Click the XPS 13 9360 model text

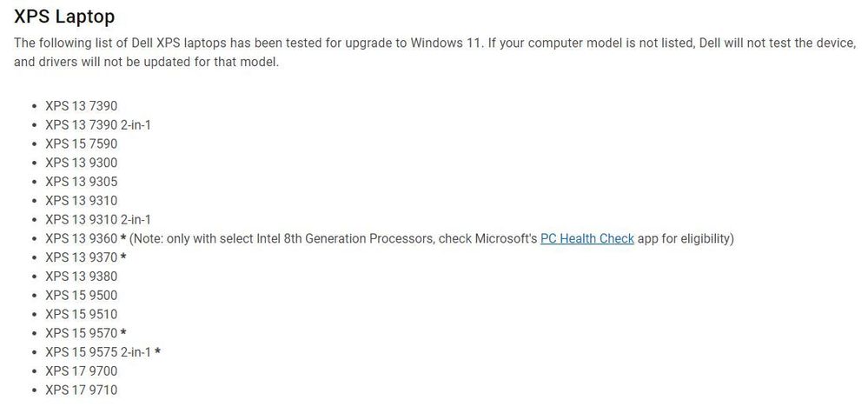(x=82, y=238)
